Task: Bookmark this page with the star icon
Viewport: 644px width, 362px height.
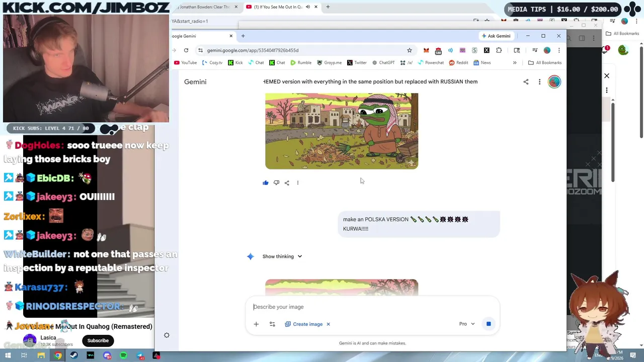Action: pos(410,50)
